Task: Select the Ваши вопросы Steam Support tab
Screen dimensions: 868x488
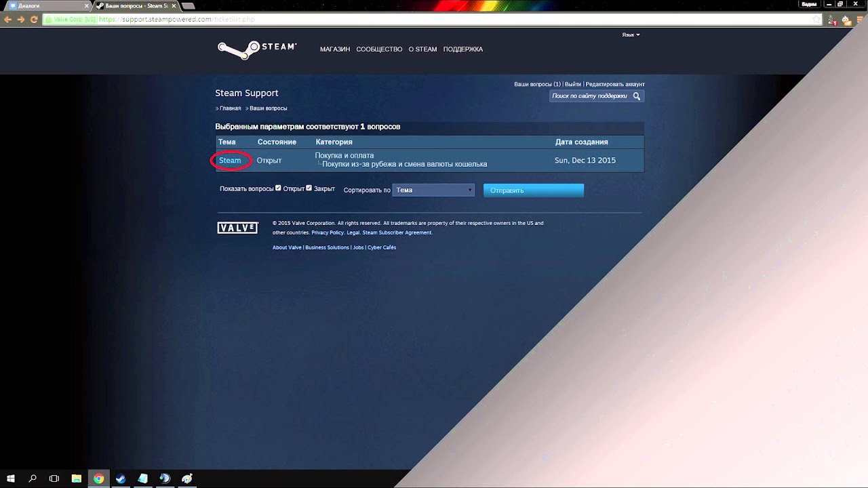Action: [x=136, y=5]
